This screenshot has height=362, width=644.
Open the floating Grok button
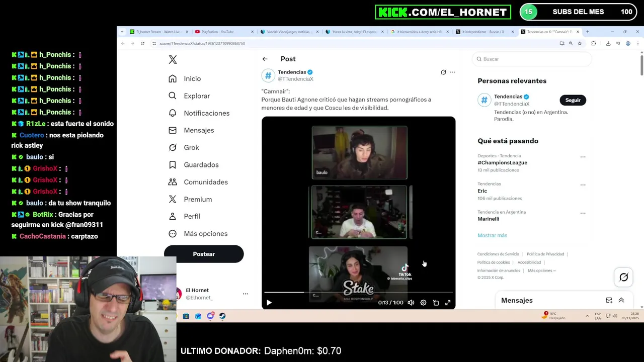point(623,277)
